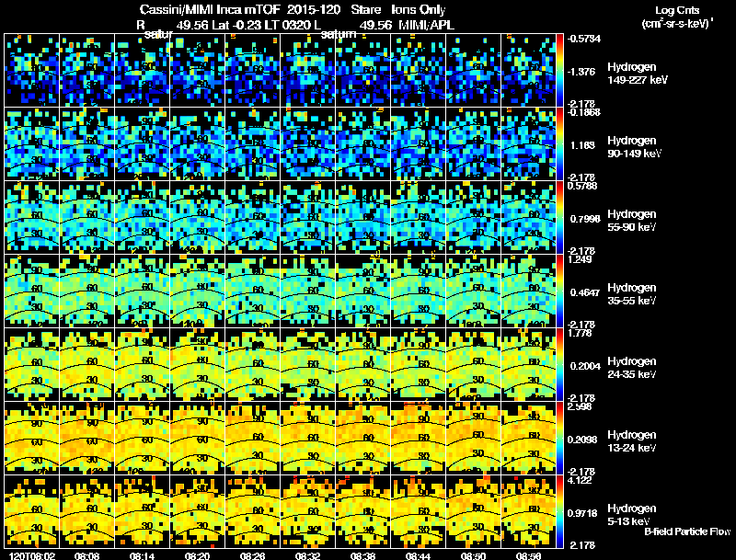Select the 'Hydrogen 13-24 keV' row label
The image size is (736, 560).
pyautogui.click(x=632, y=441)
